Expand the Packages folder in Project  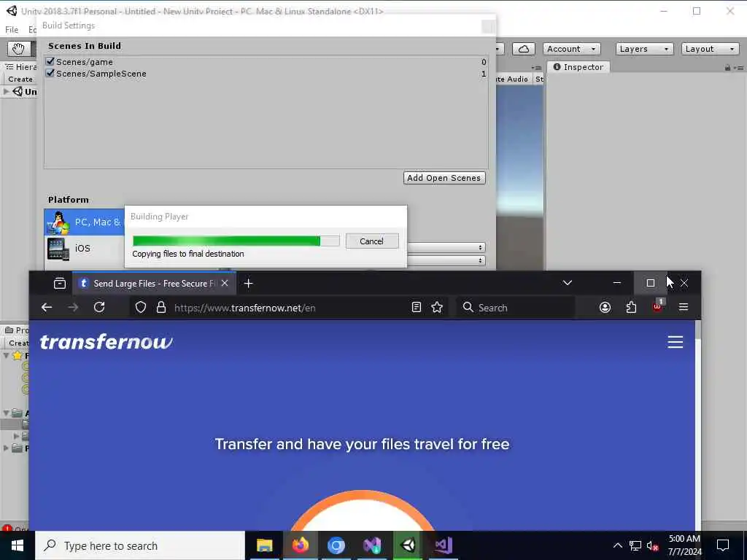(6, 448)
